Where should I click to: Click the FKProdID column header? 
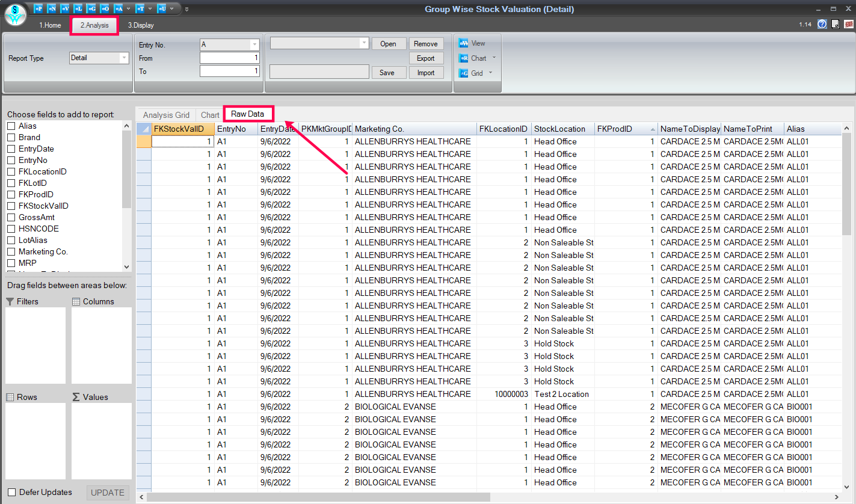point(626,129)
